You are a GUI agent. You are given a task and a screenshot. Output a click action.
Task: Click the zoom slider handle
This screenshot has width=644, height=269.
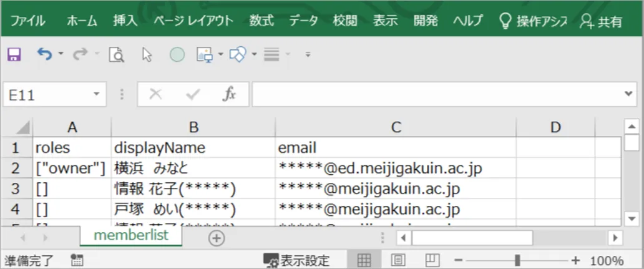click(517, 260)
